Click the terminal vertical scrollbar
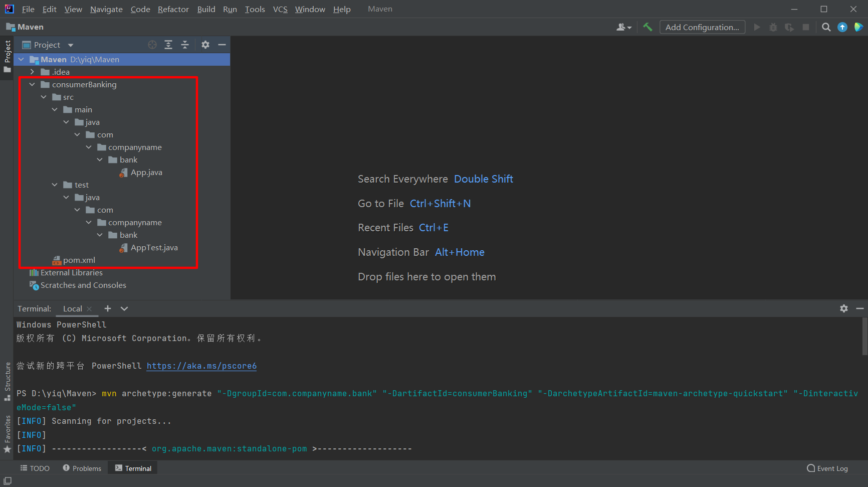Screen dimensions: 868x487 coord(864,337)
